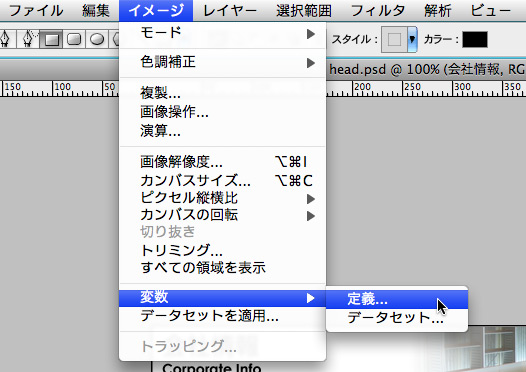Screen dimensions: 526x372
Task: Choose トリミング... from the menu
Action: [x=222, y=250]
